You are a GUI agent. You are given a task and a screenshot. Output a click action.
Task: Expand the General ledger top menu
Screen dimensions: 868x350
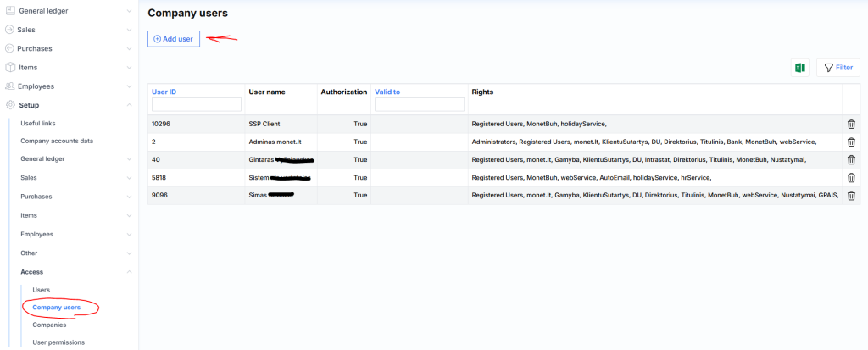pos(128,11)
